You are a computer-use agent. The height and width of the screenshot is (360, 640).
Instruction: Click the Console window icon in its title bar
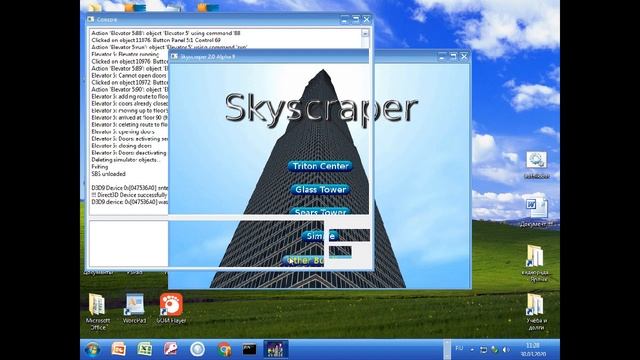tap(91, 19)
